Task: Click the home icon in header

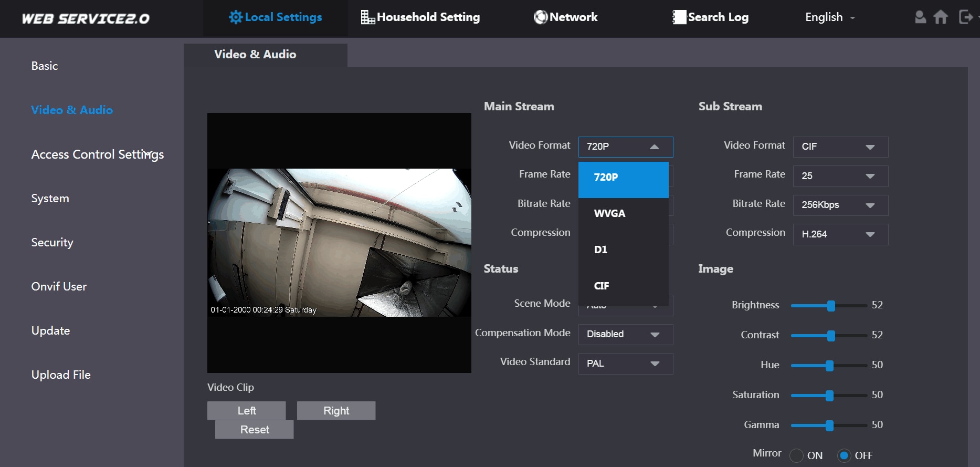Action: 941,17
